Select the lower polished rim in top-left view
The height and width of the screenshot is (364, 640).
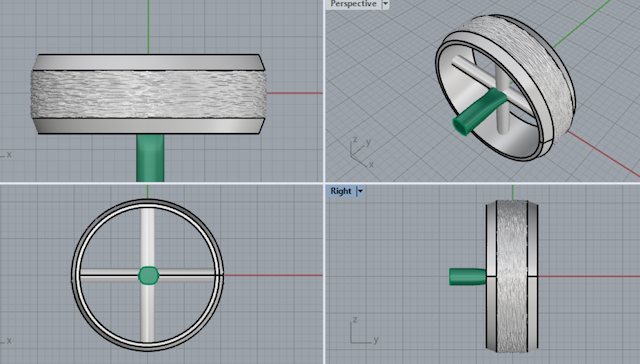coord(149,127)
